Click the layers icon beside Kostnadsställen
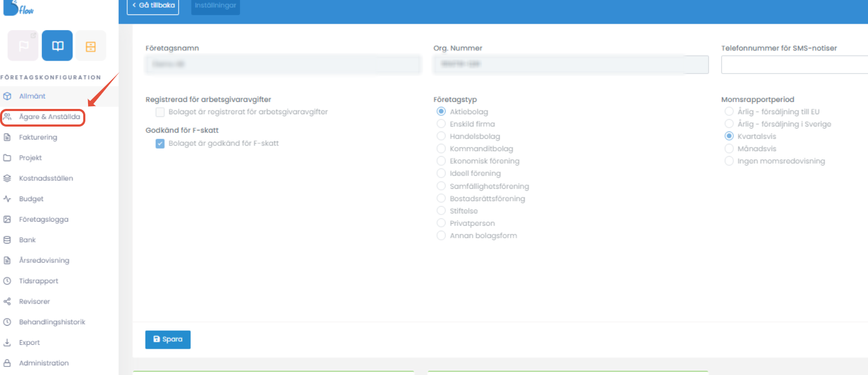 pos(8,178)
